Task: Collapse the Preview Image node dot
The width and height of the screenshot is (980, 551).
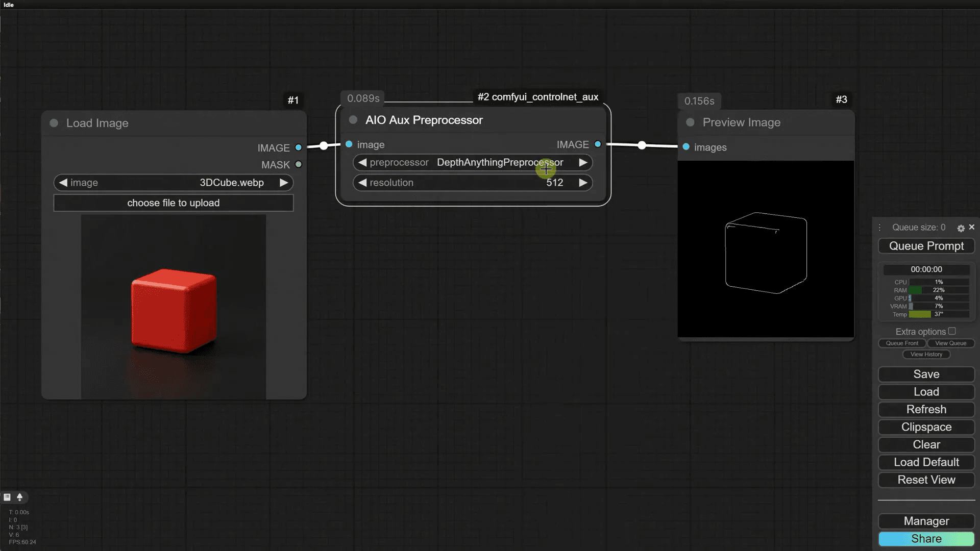Action: coord(690,122)
